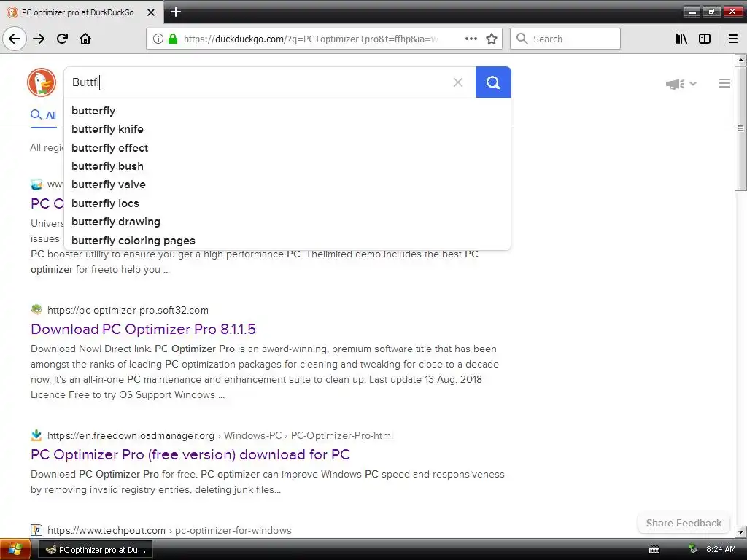The width and height of the screenshot is (747, 560).
Task: Open the Firefox home page
Action: pos(85,39)
